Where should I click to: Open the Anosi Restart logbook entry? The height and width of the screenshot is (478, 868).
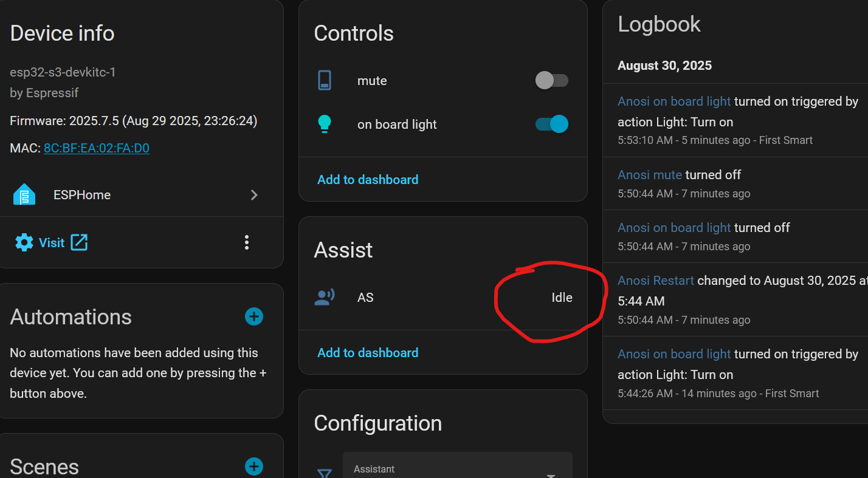(655, 281)
